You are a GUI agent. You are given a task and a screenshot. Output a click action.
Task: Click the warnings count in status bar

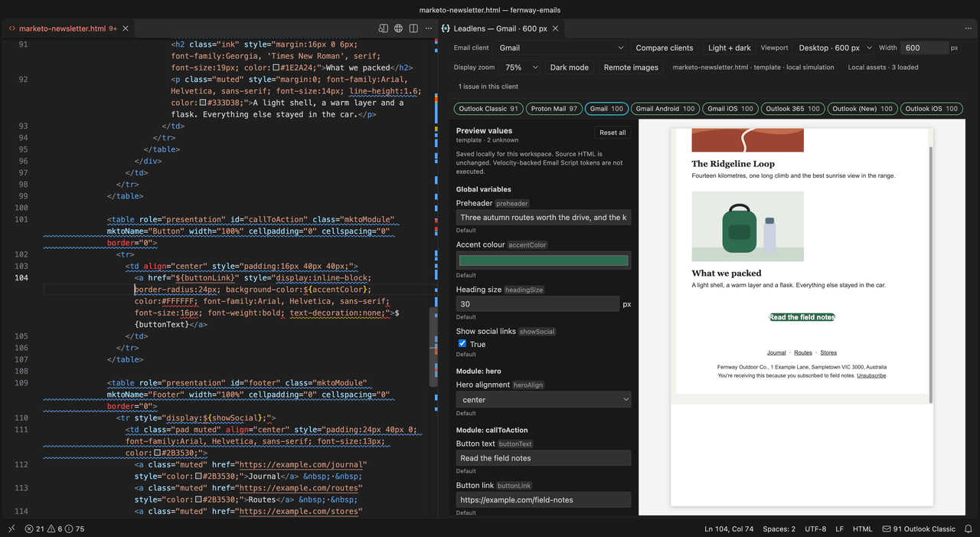55,529
